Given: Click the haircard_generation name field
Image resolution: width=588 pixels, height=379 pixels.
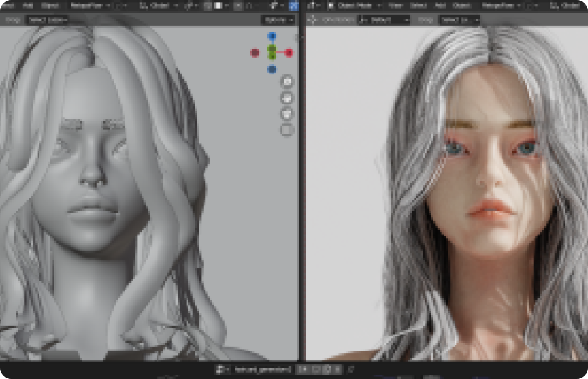Looking at the screenshot, I should coord(262,370).
